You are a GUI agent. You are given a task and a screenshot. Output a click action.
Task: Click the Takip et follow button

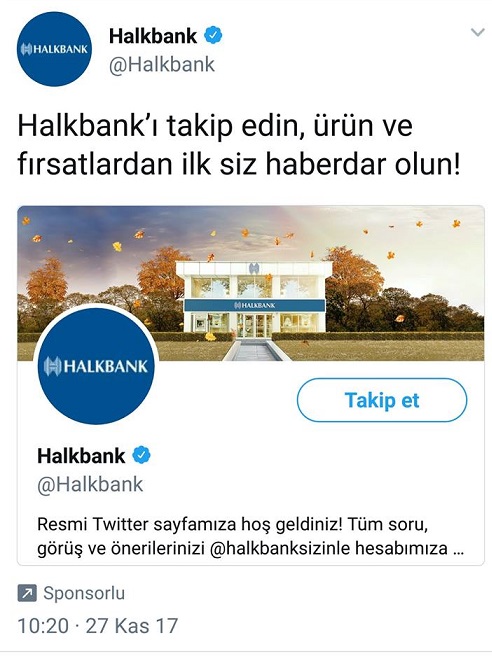[382, 400]
